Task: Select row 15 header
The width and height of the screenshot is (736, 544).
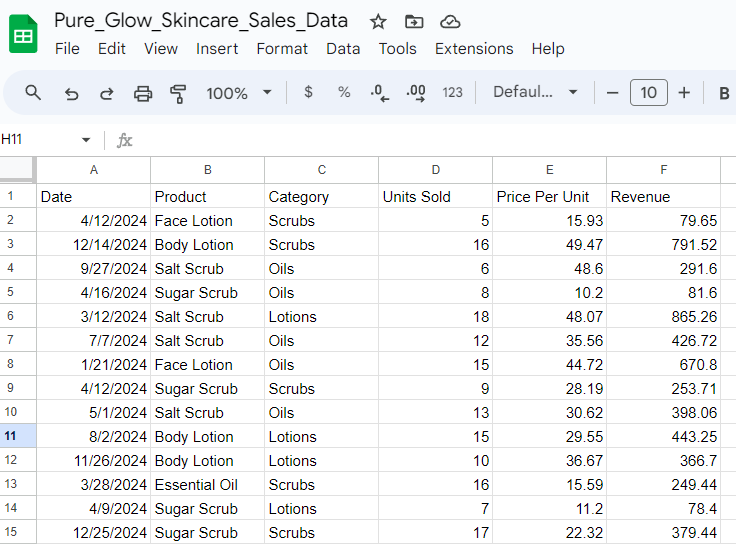Action: 18,532
